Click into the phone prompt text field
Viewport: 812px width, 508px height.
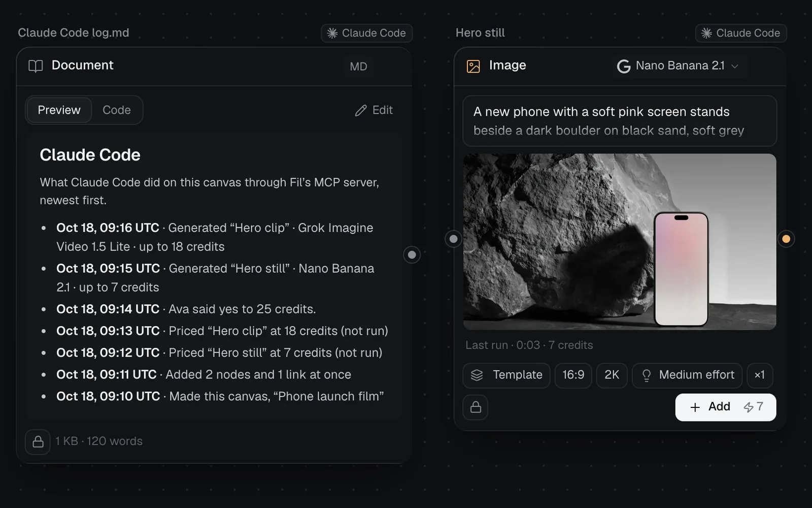pos(620,121)
